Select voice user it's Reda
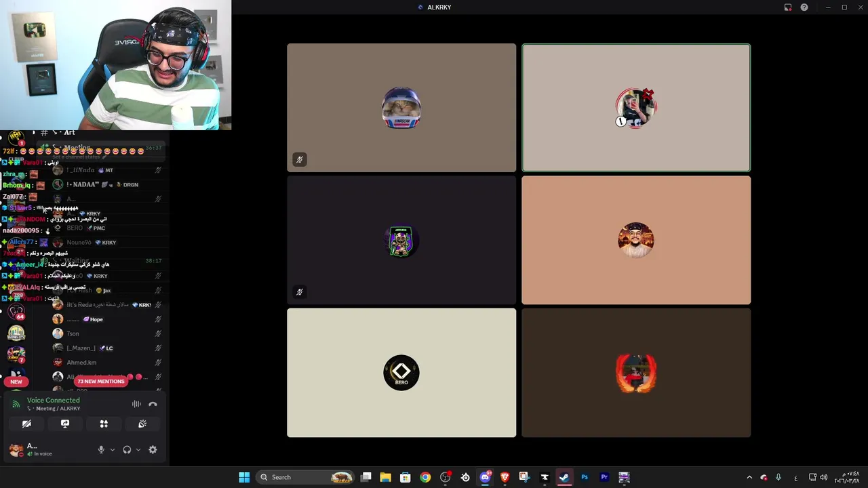Viewport: 868px width, 488px height. click(107, 305)
